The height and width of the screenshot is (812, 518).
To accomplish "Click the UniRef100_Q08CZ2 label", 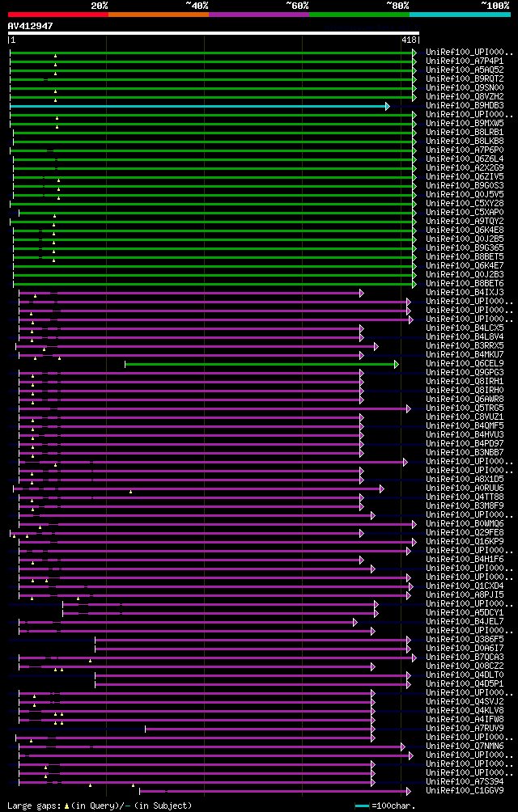I will pyautogui.click(x=465, y=666).
